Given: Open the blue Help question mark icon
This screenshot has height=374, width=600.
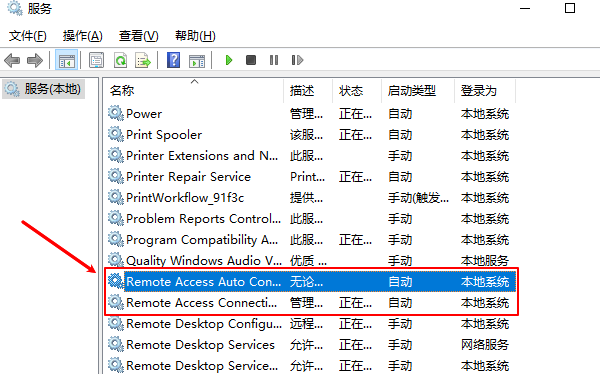Looking at the screenshot, I should 173,60.
